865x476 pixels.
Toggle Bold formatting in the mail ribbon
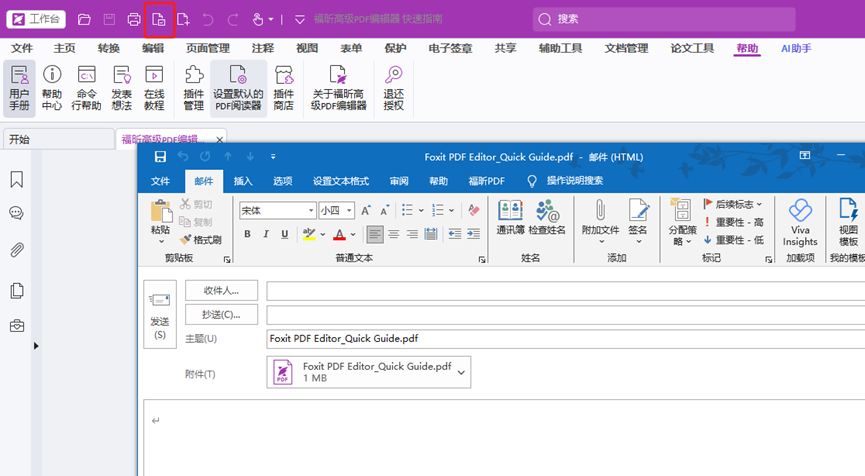coord(247,235)
